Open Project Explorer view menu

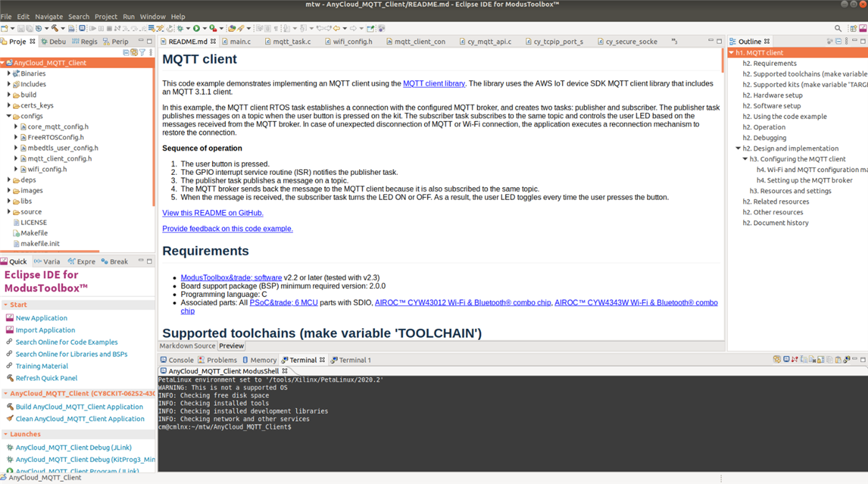coord(151,52)
